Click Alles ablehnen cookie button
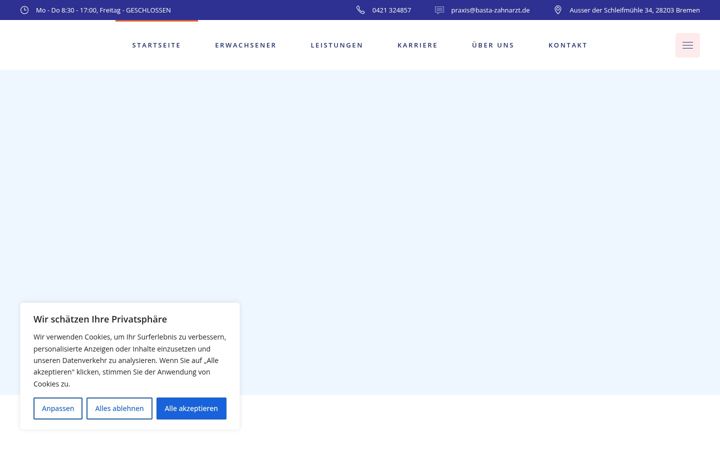 119,408
